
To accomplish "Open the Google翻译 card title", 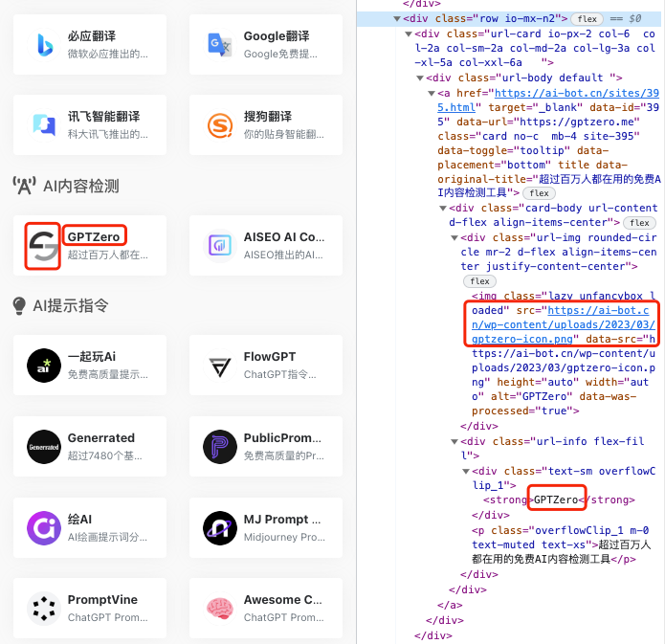I will (277, 36).
